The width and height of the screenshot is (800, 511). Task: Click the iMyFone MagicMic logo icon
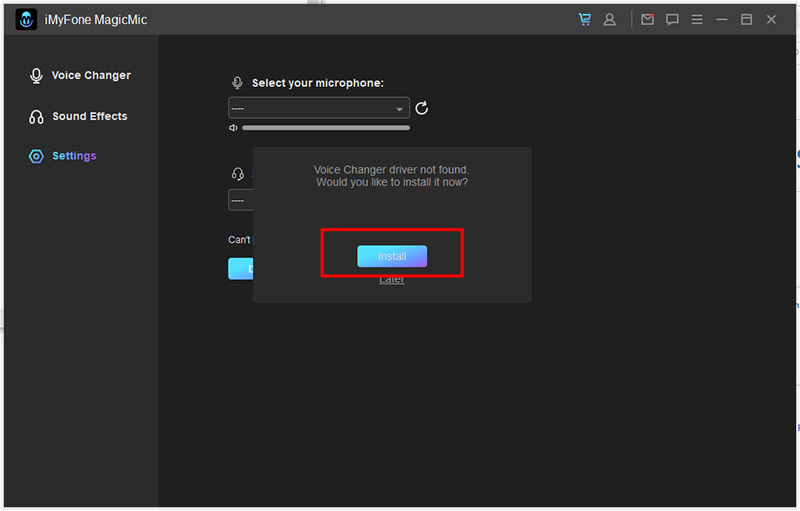pos(26,19)
